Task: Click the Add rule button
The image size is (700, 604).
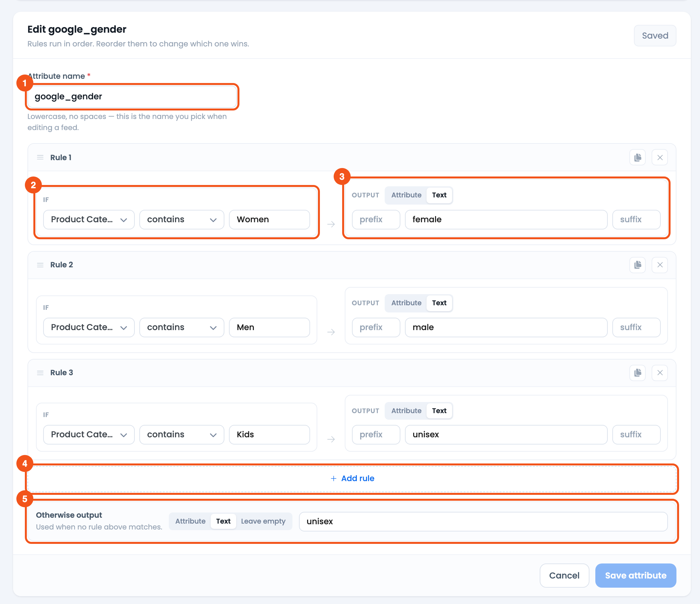Action: point(352,478)
